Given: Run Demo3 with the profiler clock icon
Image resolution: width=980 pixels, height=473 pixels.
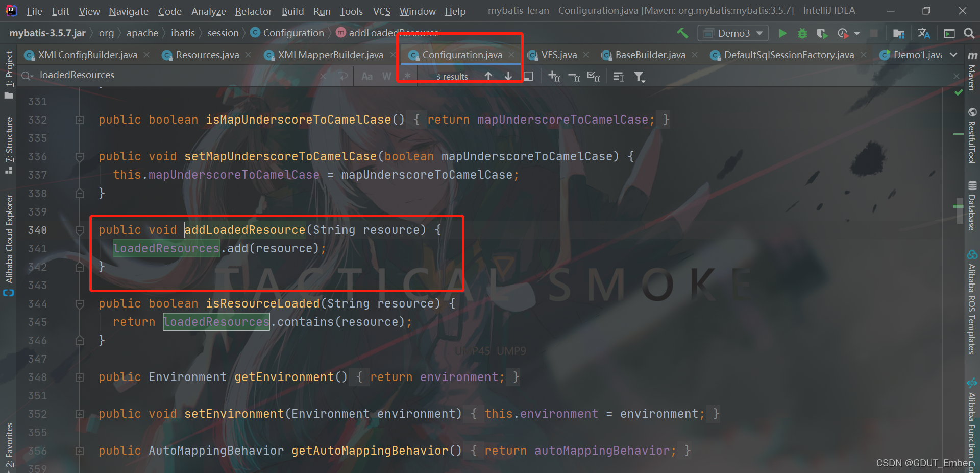Looking at the screenshot, I should (843, 33).
